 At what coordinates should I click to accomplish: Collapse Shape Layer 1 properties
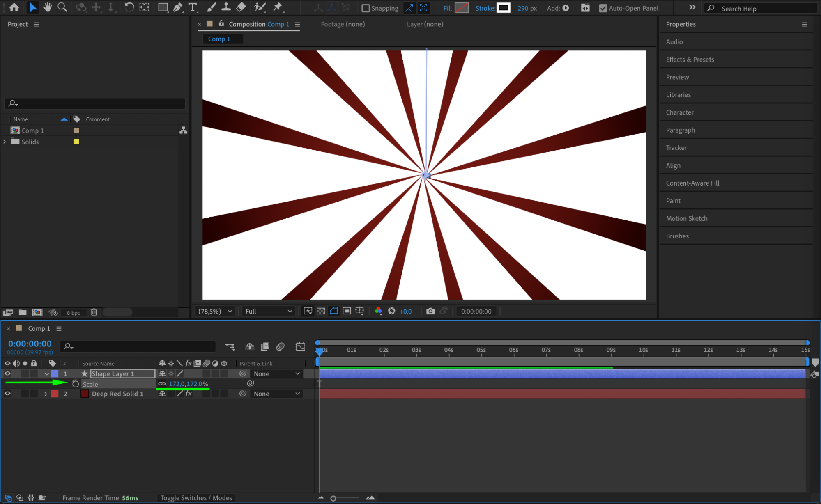tap(46, 374)
